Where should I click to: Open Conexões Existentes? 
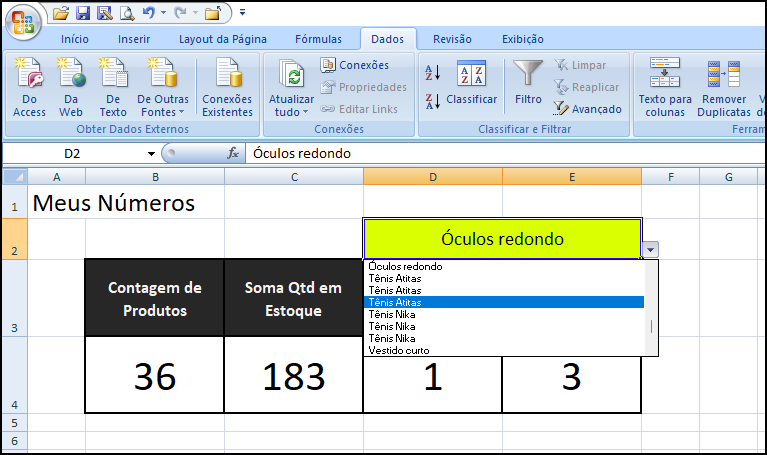click(x=227, y=87)
